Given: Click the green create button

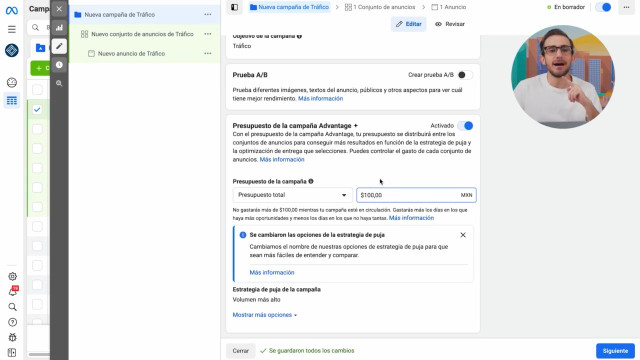Looking at the screenshot, I should click(x=40, y=68).
